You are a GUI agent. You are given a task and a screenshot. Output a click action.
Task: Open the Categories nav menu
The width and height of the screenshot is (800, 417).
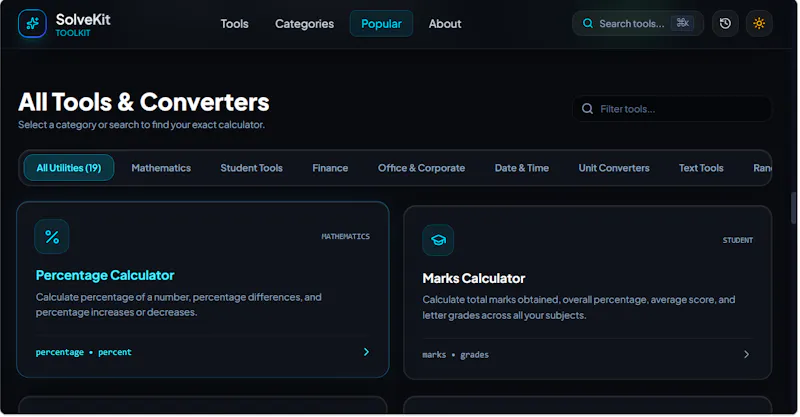click(305, 24)
